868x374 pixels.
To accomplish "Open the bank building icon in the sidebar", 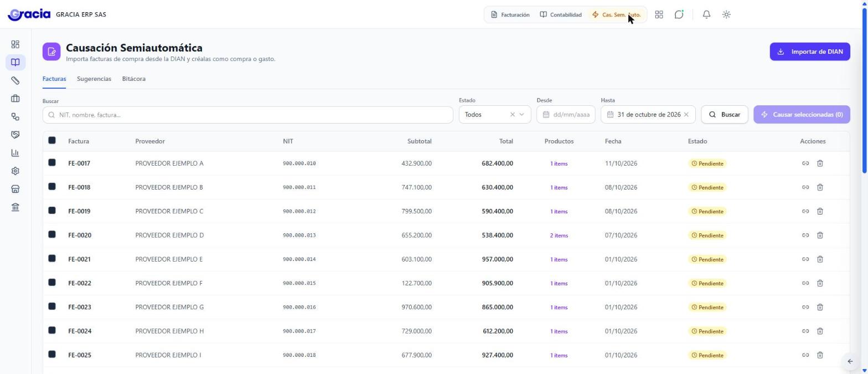I will pyautogui.click(x=15, y=207).
